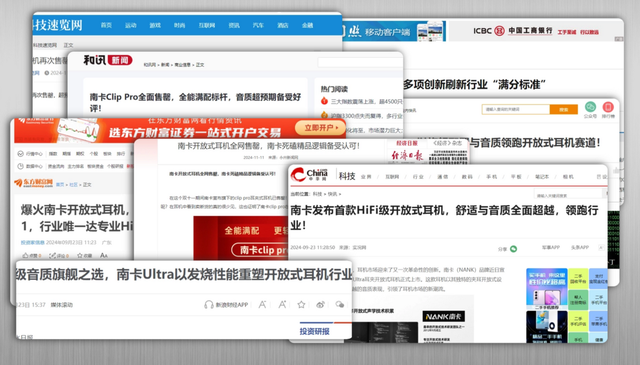Click the ICBC 中国工商银行 ad logo
Screen dimensions: 640x365
pyautogui.click(x=513, y=31)
